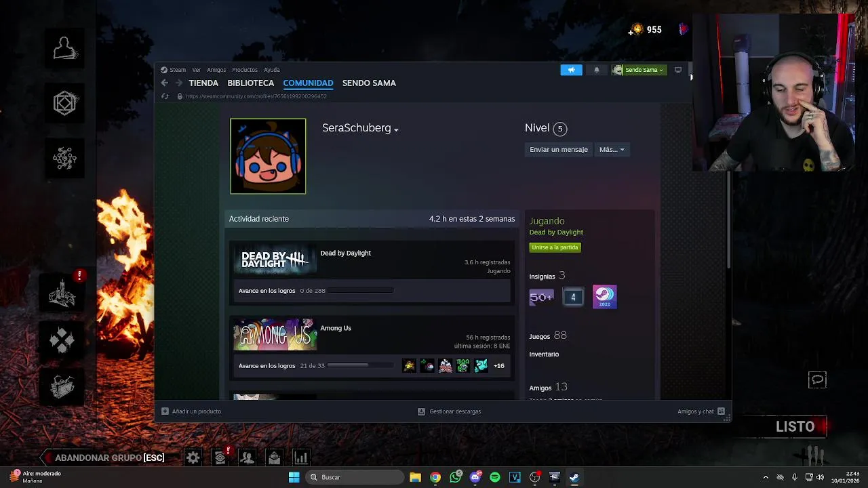Go back with the Steam back arrow
868x488 pixels.
pos(165,83)
